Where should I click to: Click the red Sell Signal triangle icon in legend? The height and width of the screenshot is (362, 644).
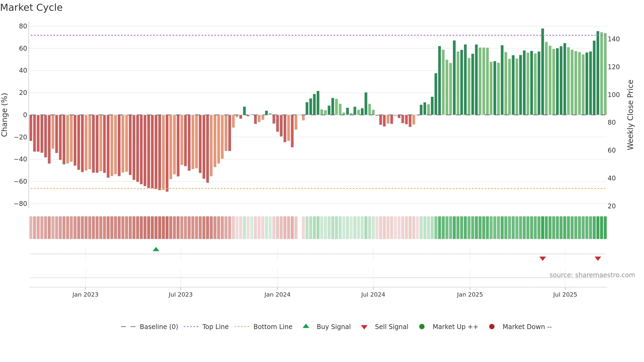[364, 327]
